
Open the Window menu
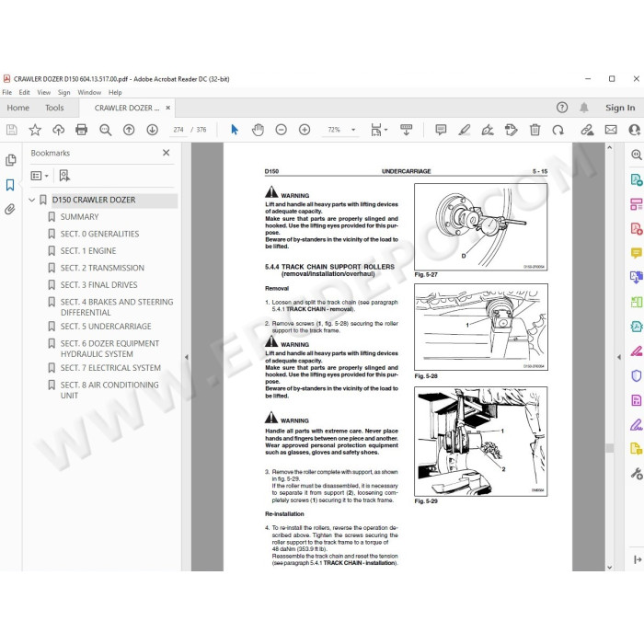click(x=89, y=92)
